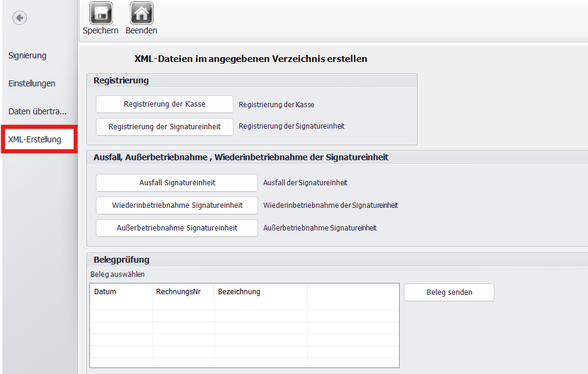Select the XML-Erstellung sidebar entry
Viewport: 588px width, 374px height.
(x=35, y=139)
